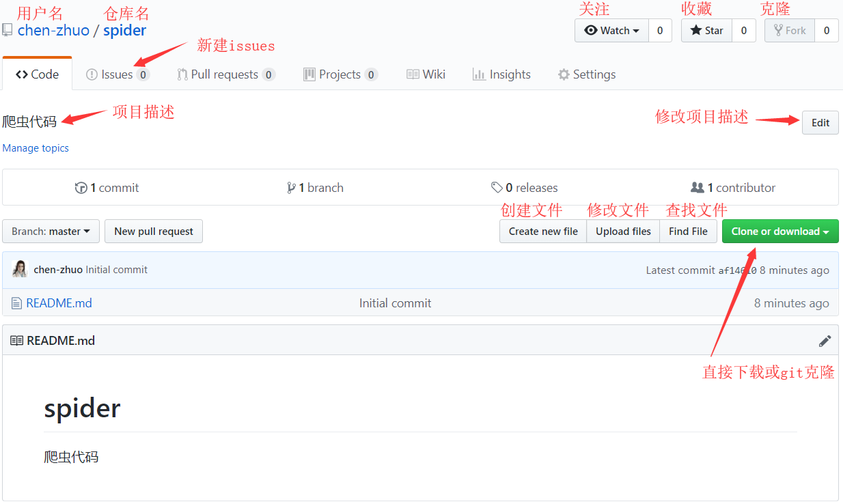
Task: Switch to the Issues tab
Action: 117,74
